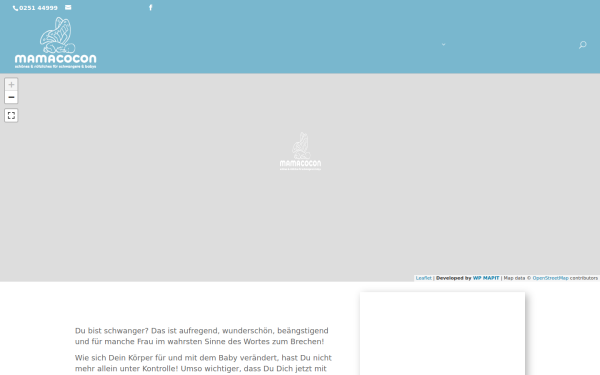Click the Mamacocon logo in the header
The height and width of the screenshot is (375, 600).
pyautogui.click(x=55, y=43)
